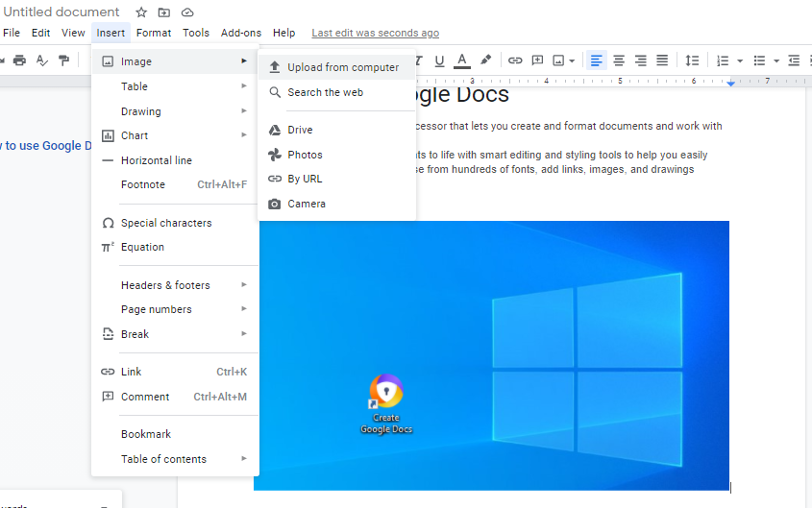Click the right indent marker on ruler
812x508 pixels.
point(730,83)
